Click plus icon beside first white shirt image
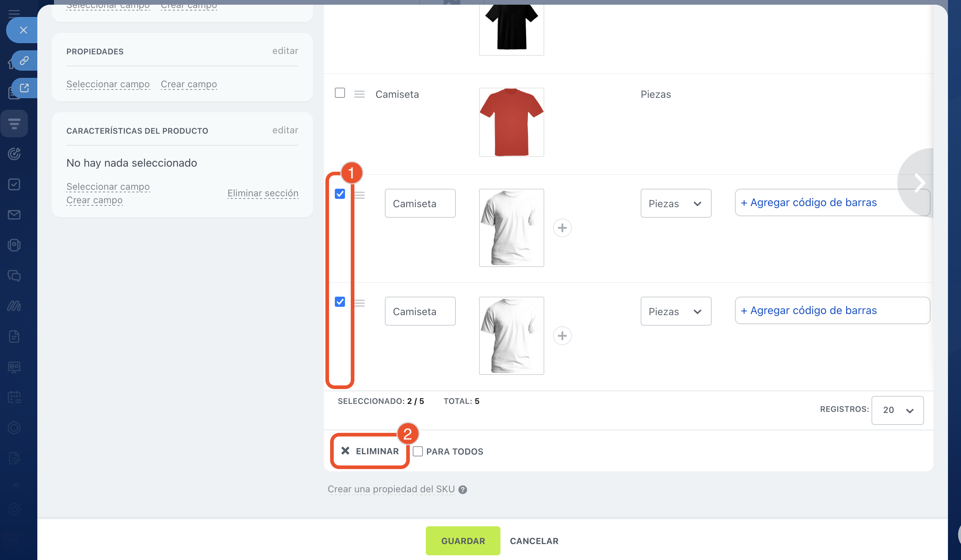This screenshot has height=560, width=961. click(x=562, y=228)
